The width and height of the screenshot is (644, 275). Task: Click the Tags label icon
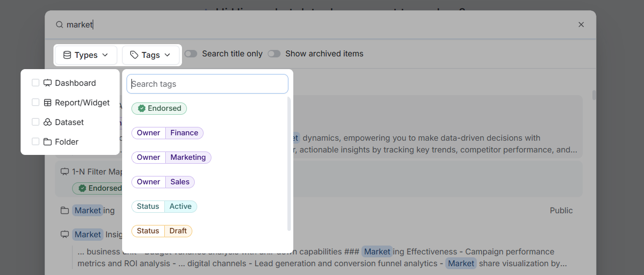[134, 55]
